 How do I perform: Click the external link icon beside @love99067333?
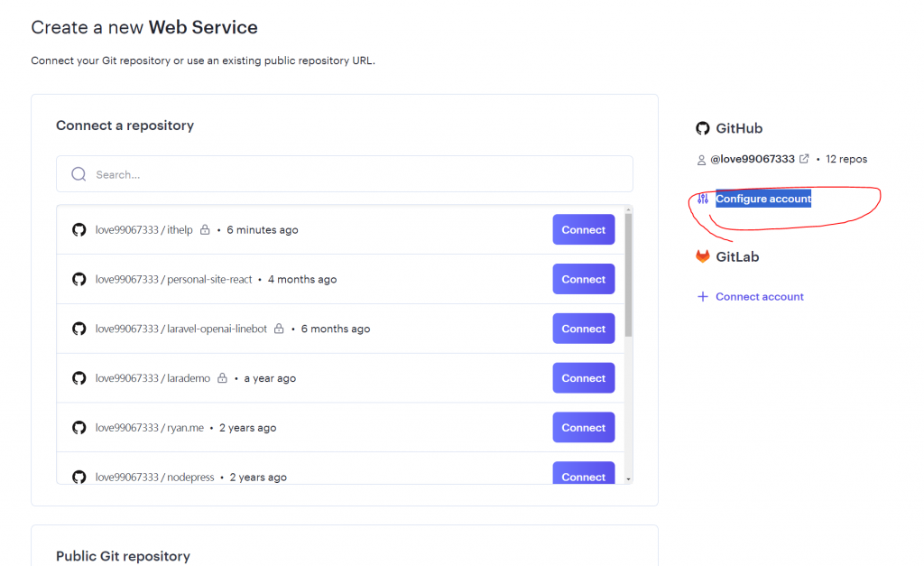[x=804, y=159]
